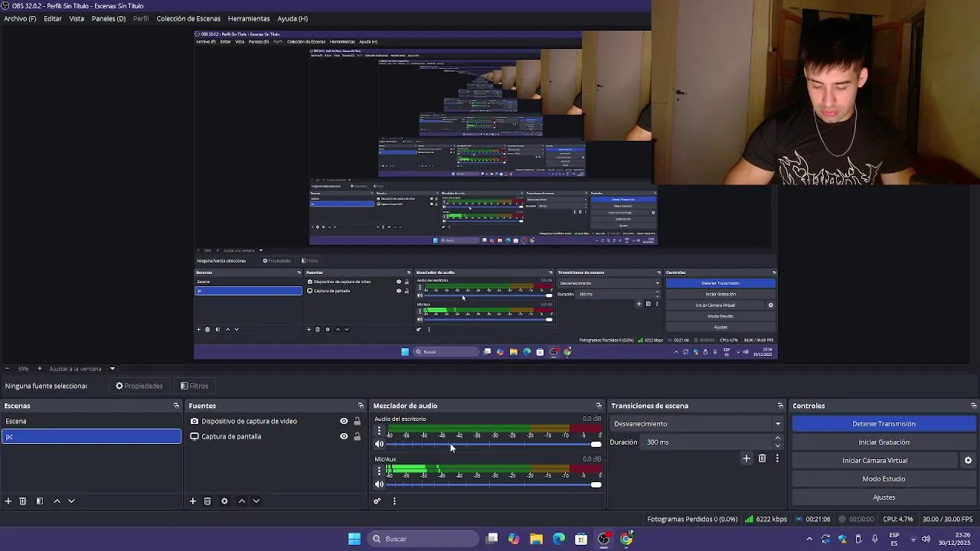Decrease Duración with down stepper
980x551 pixels.
[x=778, y=445]
